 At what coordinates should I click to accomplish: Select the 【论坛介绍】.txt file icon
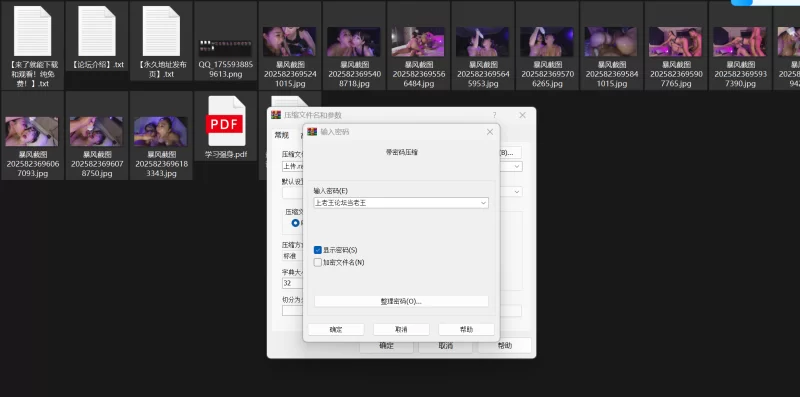point(97,31)
